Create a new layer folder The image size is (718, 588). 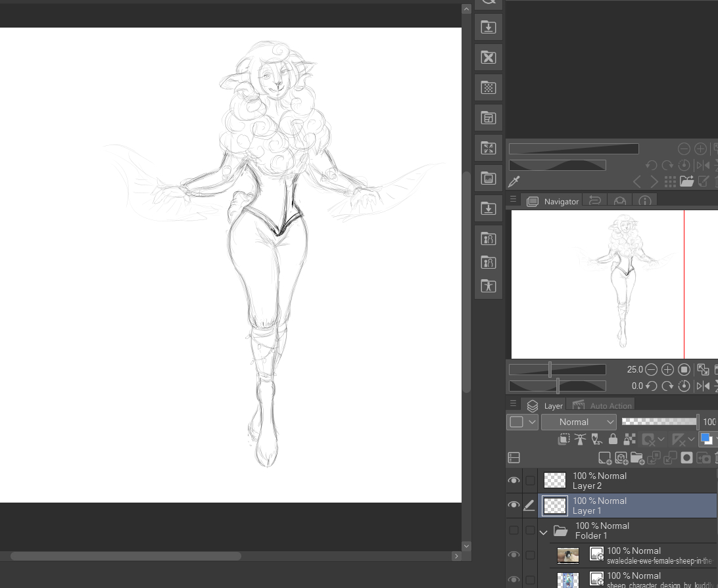[636, 458]
